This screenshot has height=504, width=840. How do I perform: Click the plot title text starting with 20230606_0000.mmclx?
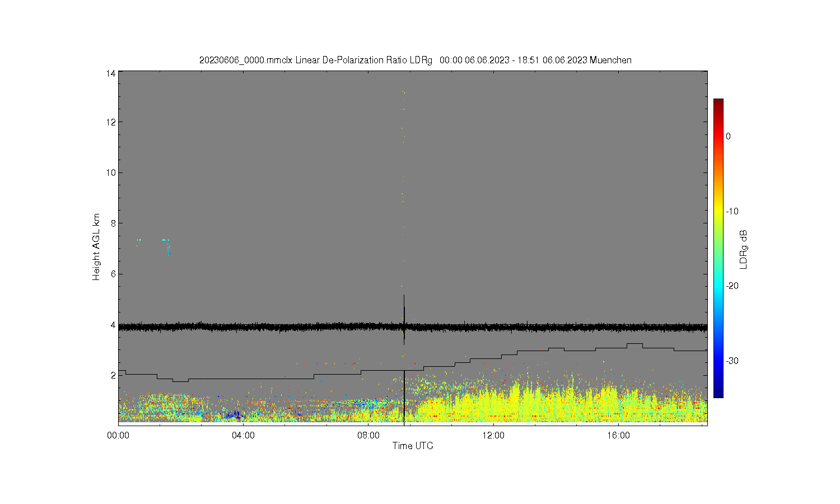tap(415, 60)
